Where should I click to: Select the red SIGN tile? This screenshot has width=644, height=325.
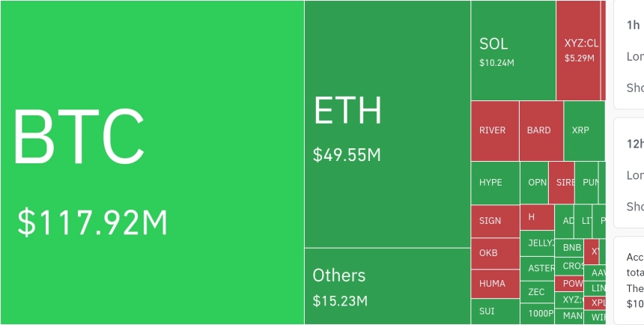494,221
